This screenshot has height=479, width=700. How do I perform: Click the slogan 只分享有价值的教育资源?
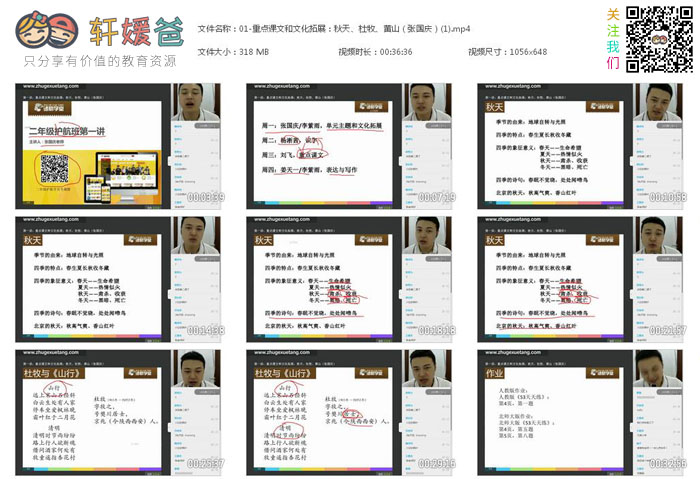100,61
